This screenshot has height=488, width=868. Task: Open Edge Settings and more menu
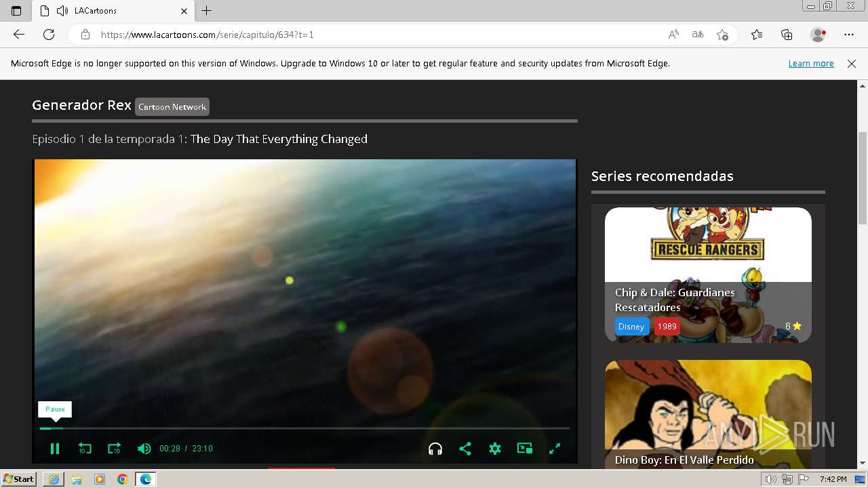(x=849, y=35)
